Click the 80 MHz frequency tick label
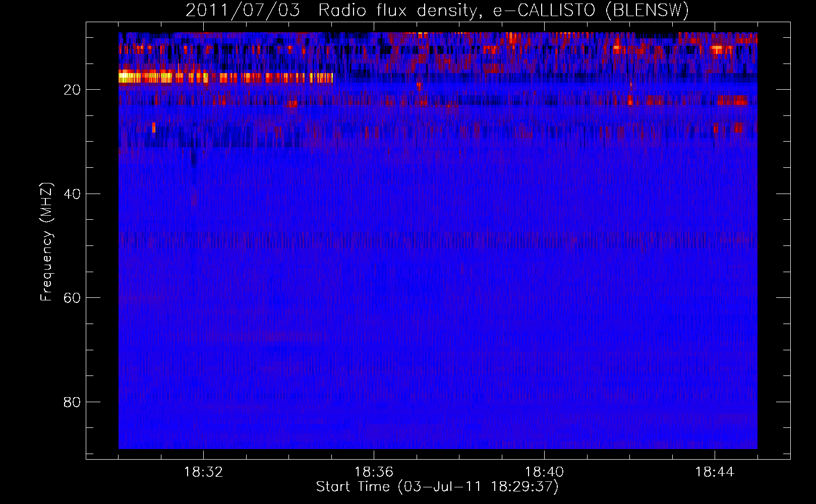816x504 pixels. [x=72, y=402]
